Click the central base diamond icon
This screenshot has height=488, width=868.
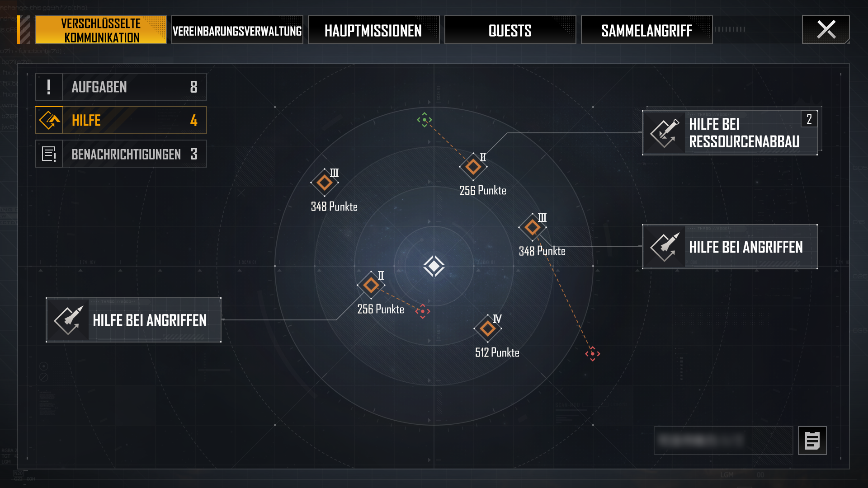click(434, 266)
